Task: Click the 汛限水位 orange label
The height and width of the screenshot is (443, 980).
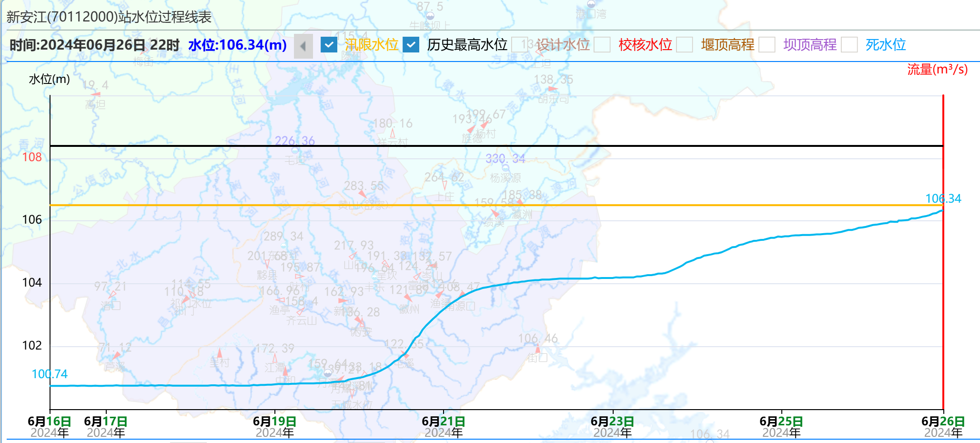Action: tap(372, 45)
